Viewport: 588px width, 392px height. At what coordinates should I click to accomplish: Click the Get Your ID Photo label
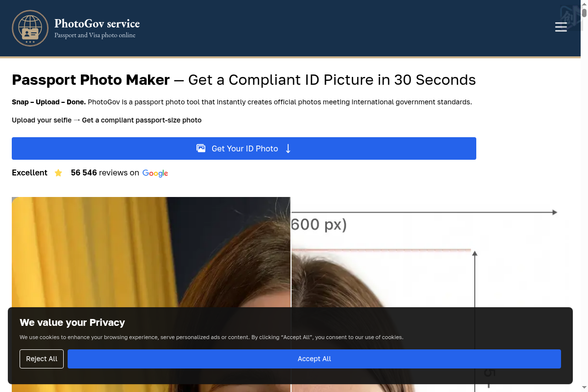(245, 148)
